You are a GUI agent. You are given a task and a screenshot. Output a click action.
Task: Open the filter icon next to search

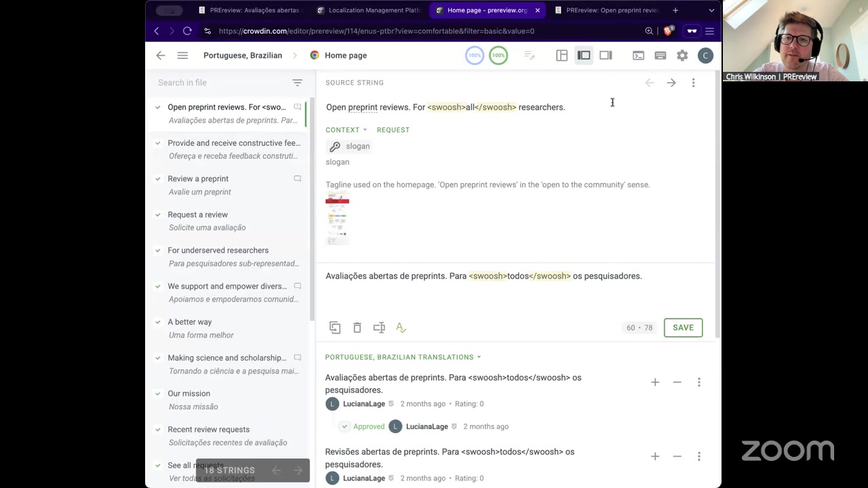[297, 83]
